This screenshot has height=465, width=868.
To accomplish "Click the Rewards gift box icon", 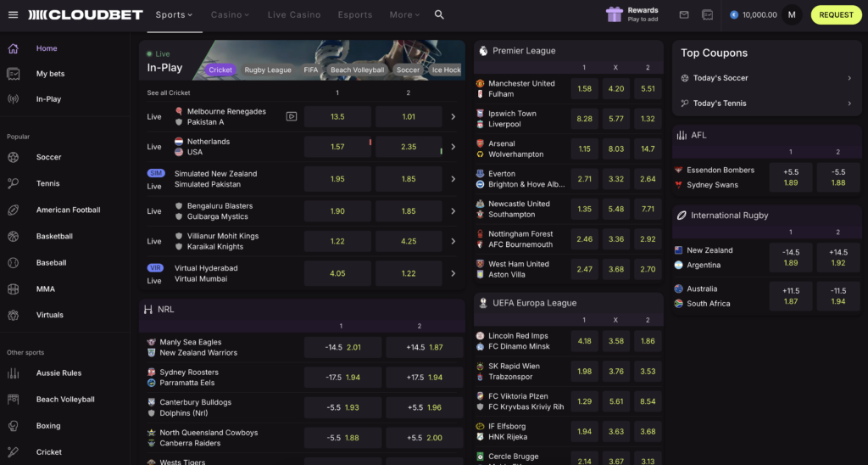I will click(615, 14).
